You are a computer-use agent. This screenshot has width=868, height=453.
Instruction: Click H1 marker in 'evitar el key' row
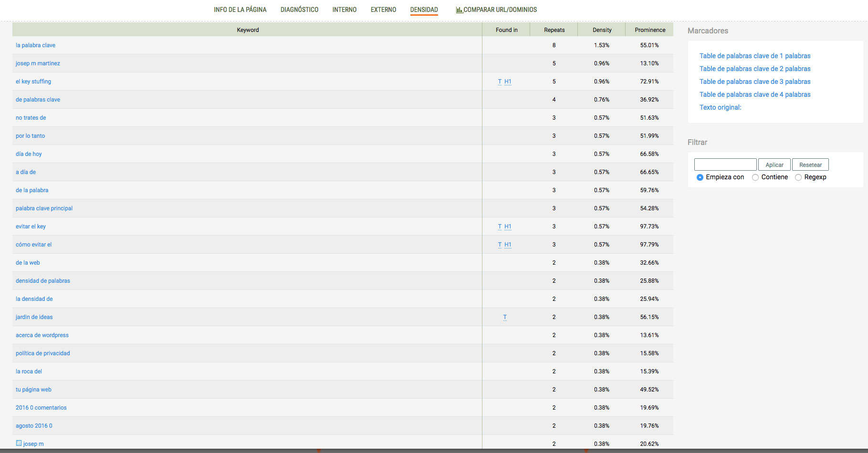pos(508,226)
